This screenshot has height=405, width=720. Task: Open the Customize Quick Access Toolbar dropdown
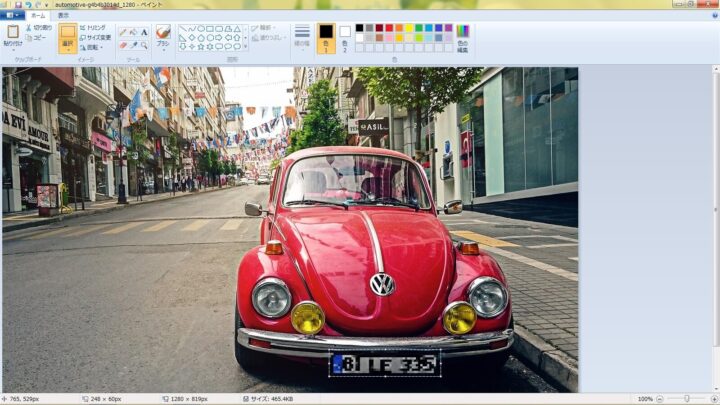tap(46, 5)
